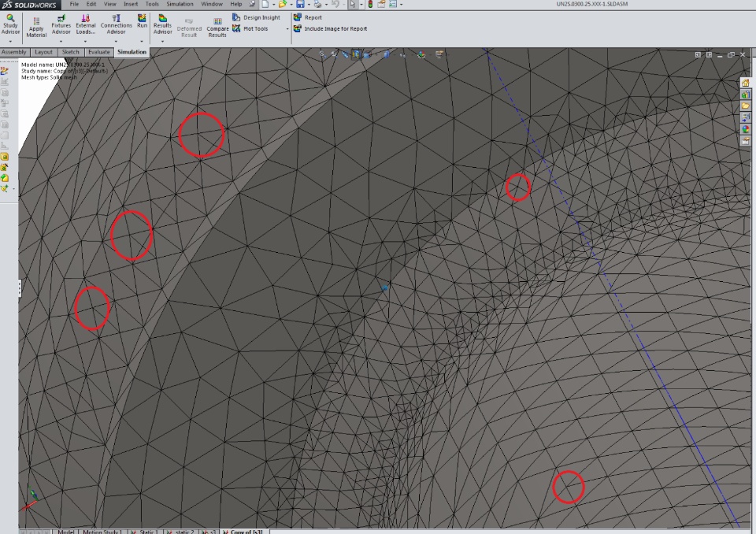Click the Print icon
Image resolution: width=756 pixels, height=534 pixels.
317,4
